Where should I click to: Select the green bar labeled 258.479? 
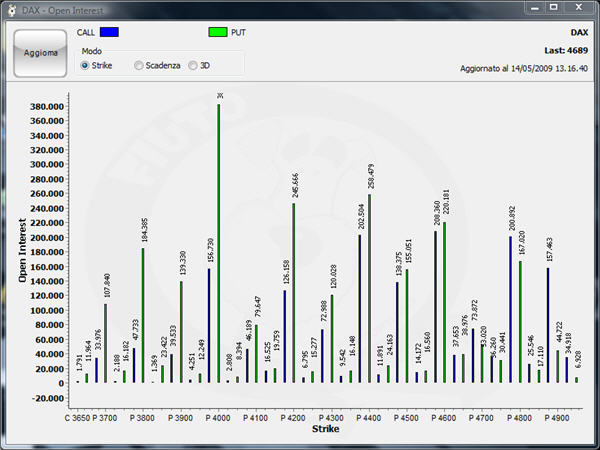pyautogui.click(x=369, y=290)
